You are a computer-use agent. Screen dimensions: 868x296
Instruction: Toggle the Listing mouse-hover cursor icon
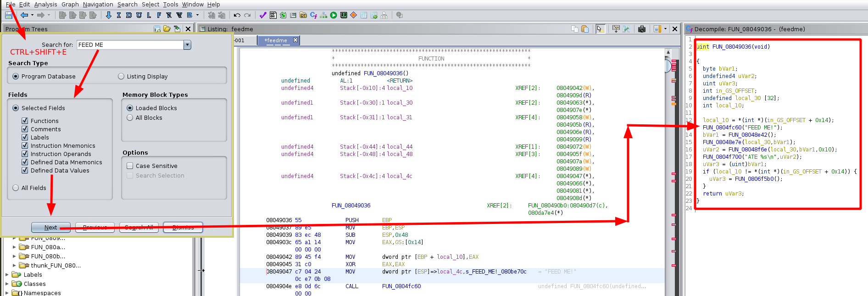[600, 29]
